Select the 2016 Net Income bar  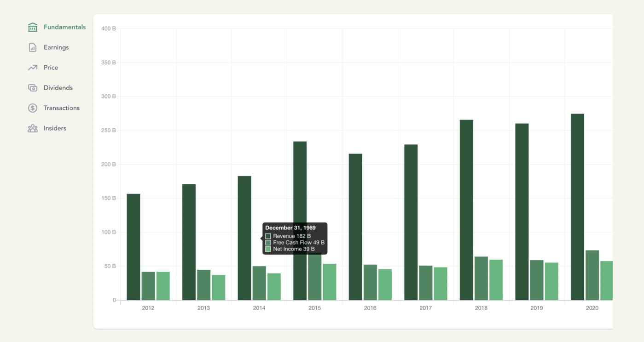385,285
